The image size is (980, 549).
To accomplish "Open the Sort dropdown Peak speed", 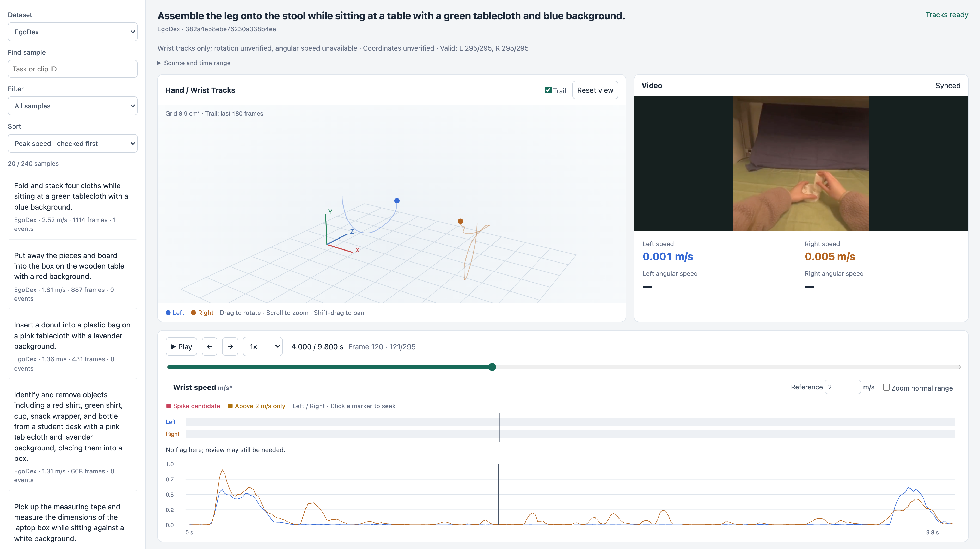I will pyautogui.click(x=73, y=143).
